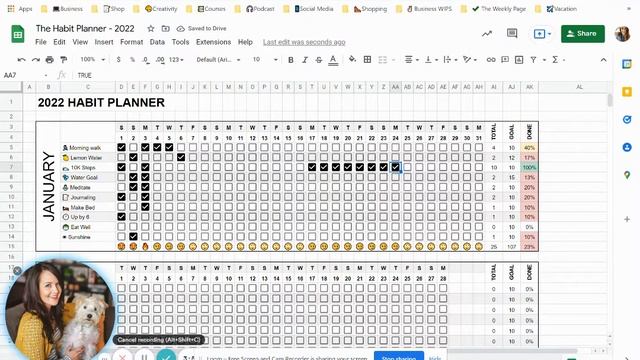Open more number formats 123 dropdown
This screenshot has width=640, height=360.
pos(176,60)
